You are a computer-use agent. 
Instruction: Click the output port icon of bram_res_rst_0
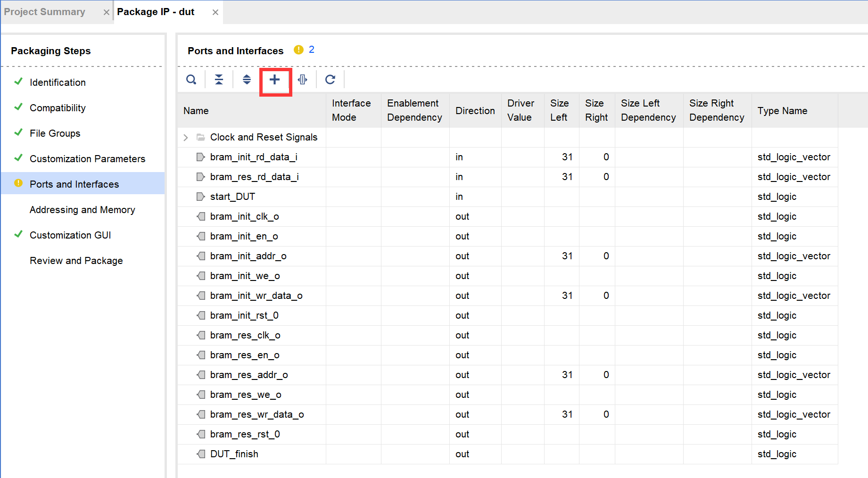pos(201,434)
